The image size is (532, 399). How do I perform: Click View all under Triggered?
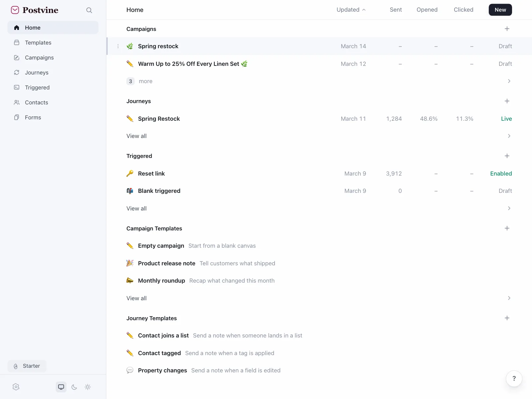coord(136,208)
